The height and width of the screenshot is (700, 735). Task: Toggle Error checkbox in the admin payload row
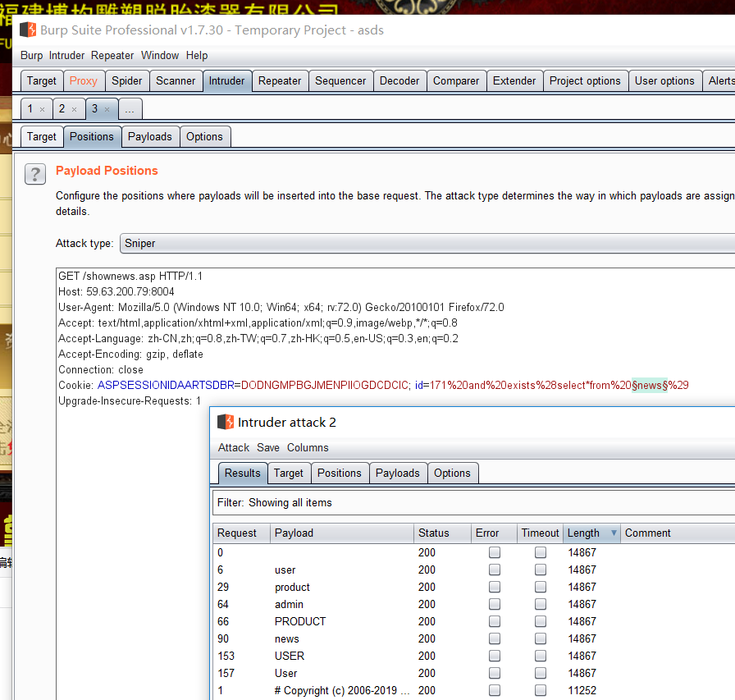click(x=494, y=604)
